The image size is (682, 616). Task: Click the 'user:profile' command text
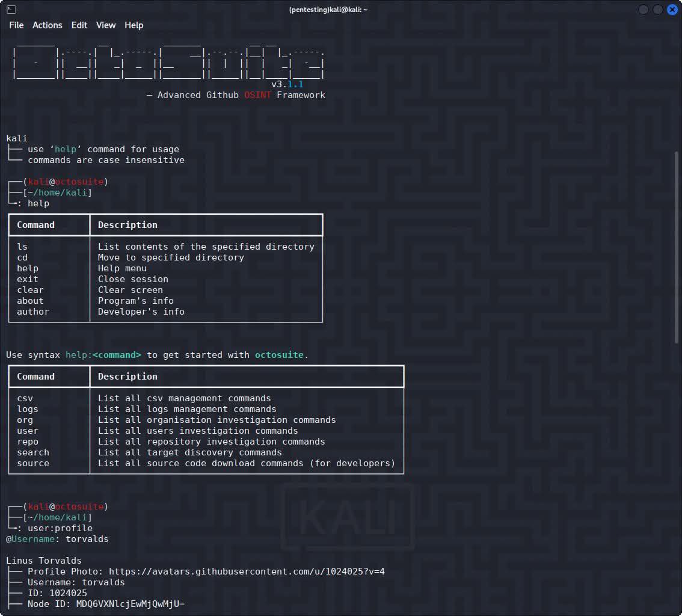(60, 528)
